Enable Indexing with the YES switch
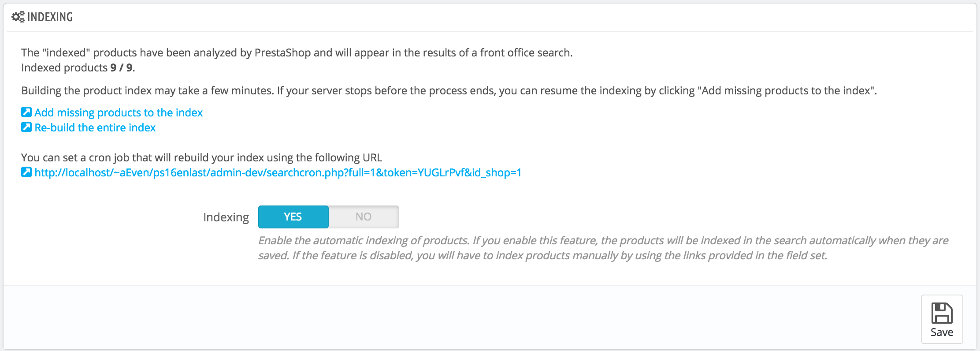This screenshot has width=980, height=351. [x=293, y=217]
